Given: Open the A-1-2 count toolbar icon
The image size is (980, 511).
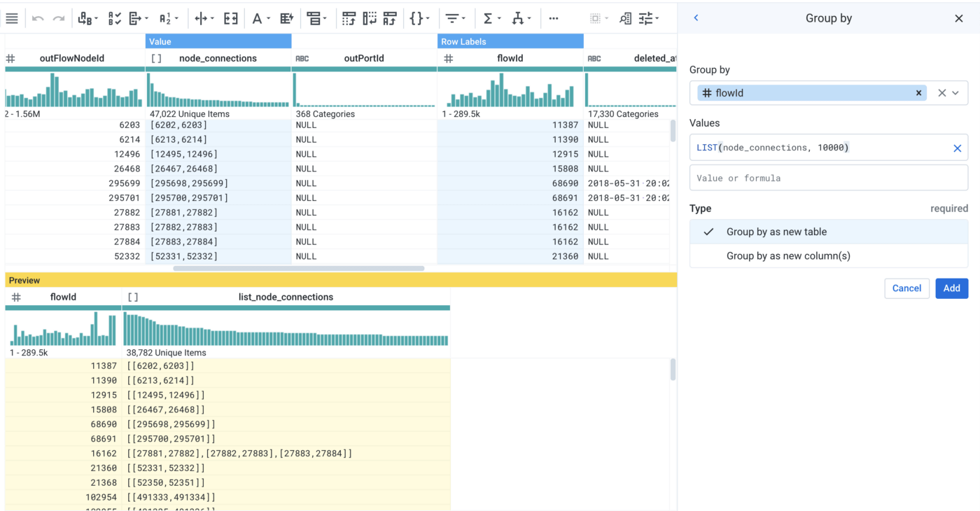Looking at the screenshot, I should (x=169, y=19).
